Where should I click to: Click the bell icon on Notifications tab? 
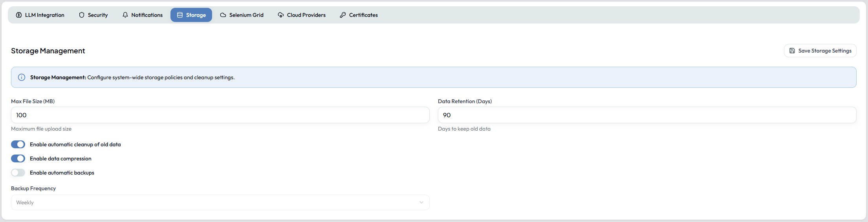(x=125, y=15)
